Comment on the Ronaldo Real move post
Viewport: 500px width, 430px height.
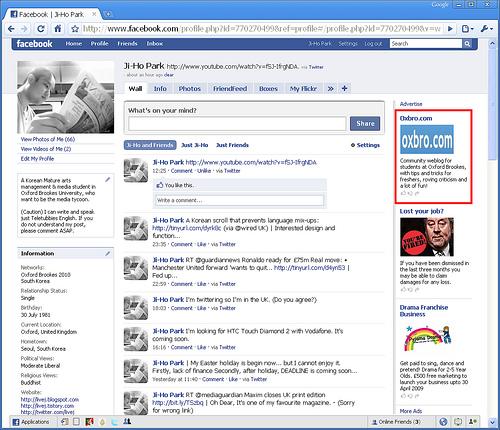(182, 284)
